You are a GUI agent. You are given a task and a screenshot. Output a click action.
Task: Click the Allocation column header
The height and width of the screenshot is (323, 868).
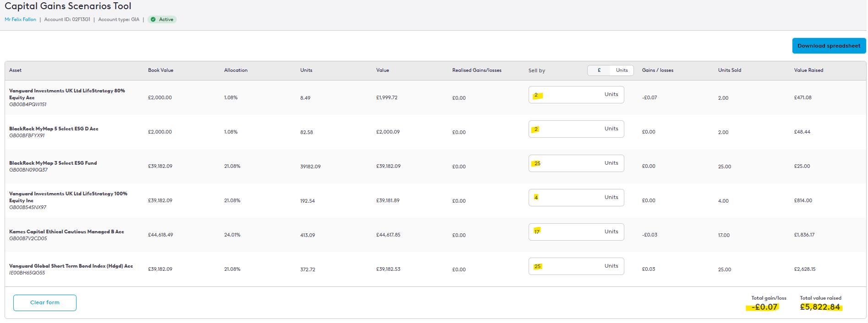pos(235,70)
